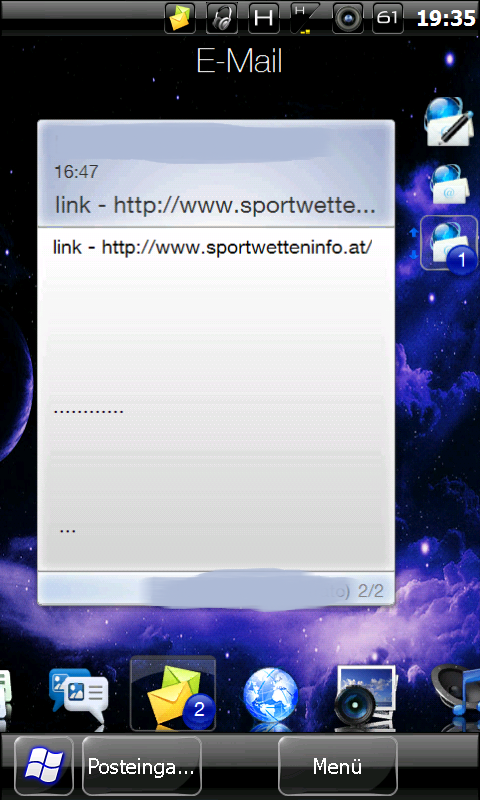Click the up arrow beside the account icon

(x=414, y=232)
